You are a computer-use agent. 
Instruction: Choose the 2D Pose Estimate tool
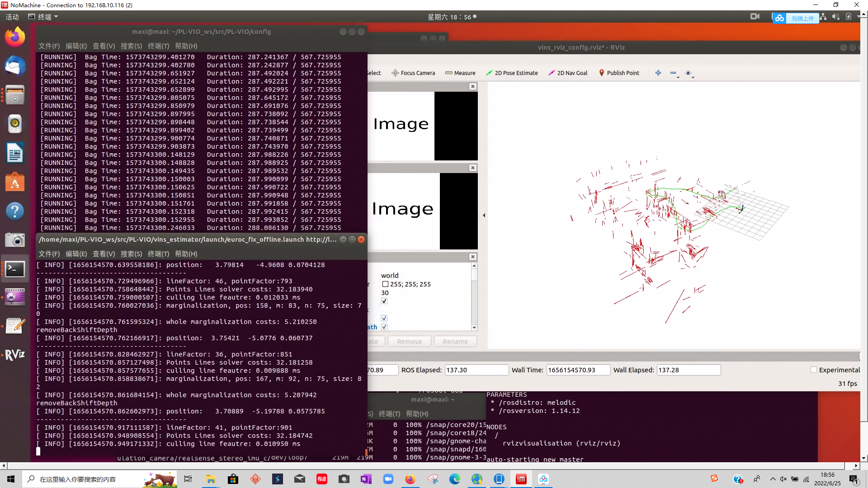coord(512,73)
